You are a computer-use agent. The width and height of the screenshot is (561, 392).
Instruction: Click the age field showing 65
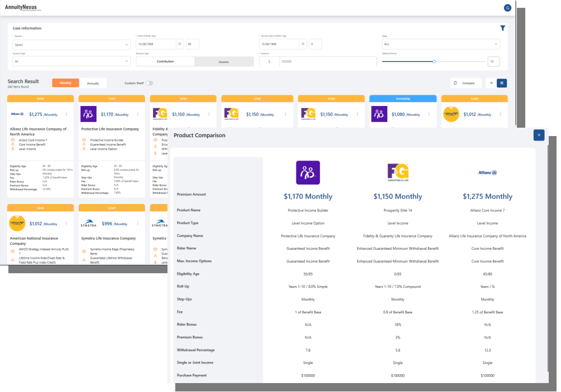click(x=193, y=44)
